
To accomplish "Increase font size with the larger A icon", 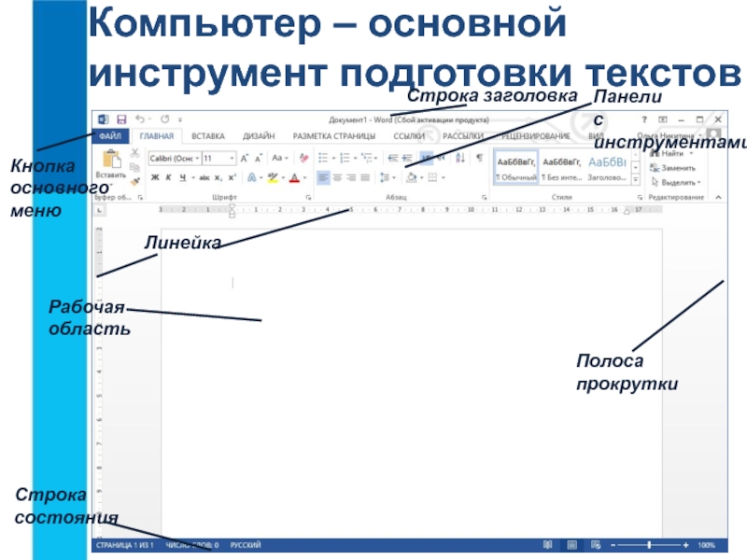I will (x=244, y=158).
